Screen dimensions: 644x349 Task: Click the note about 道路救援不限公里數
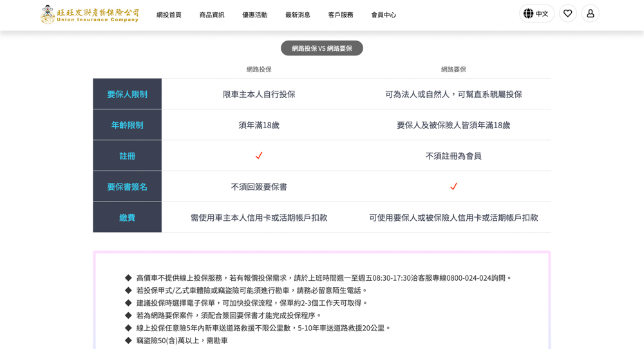263,328
